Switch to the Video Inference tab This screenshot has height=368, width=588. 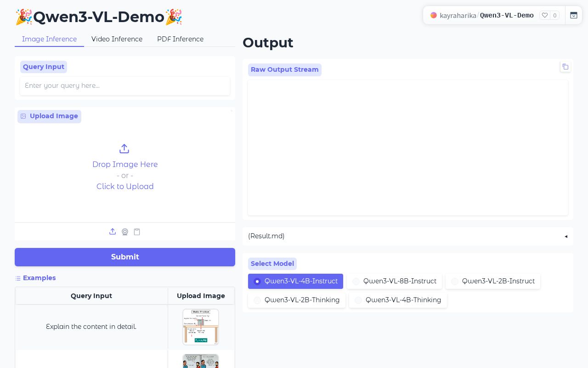pos(117,39)
